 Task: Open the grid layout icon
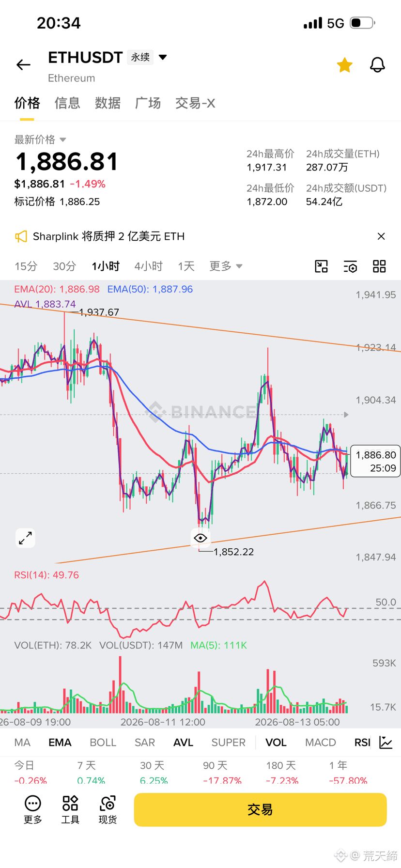(x=379, y=266)
